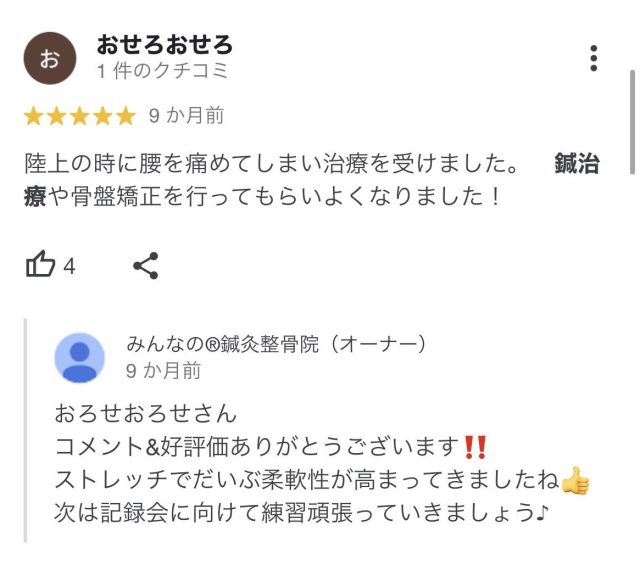Click the review's 9 か月前 timestamp
This screenshot has width=640, height=565.
[x=187, y=115]
